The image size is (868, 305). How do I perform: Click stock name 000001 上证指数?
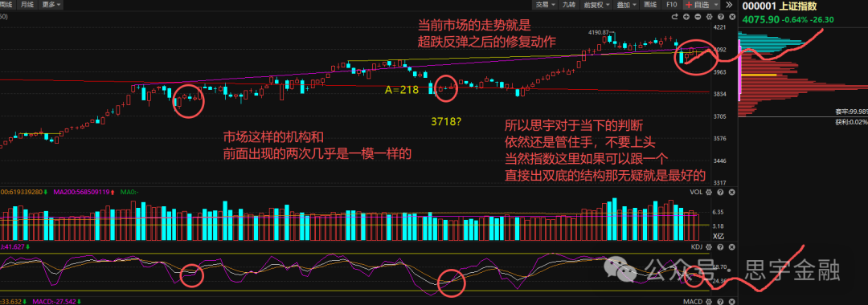pos(780,6)
